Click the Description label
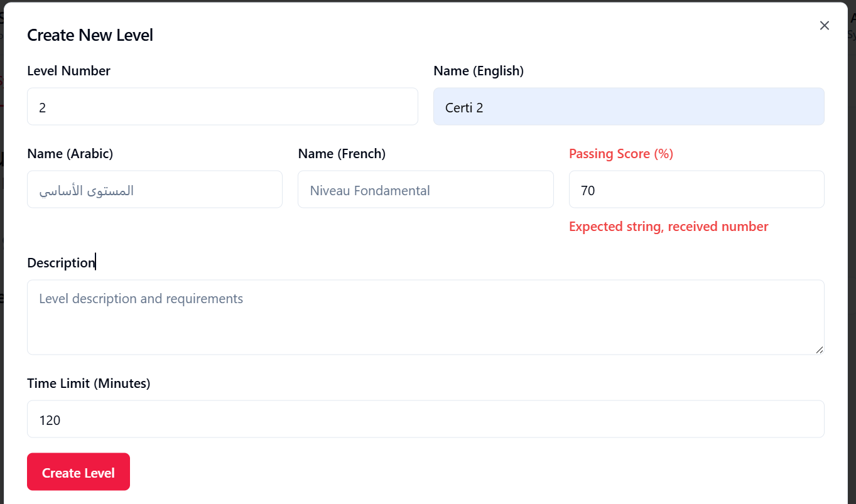856x504 pixels. pyautogui.click(x=60, y=262)
